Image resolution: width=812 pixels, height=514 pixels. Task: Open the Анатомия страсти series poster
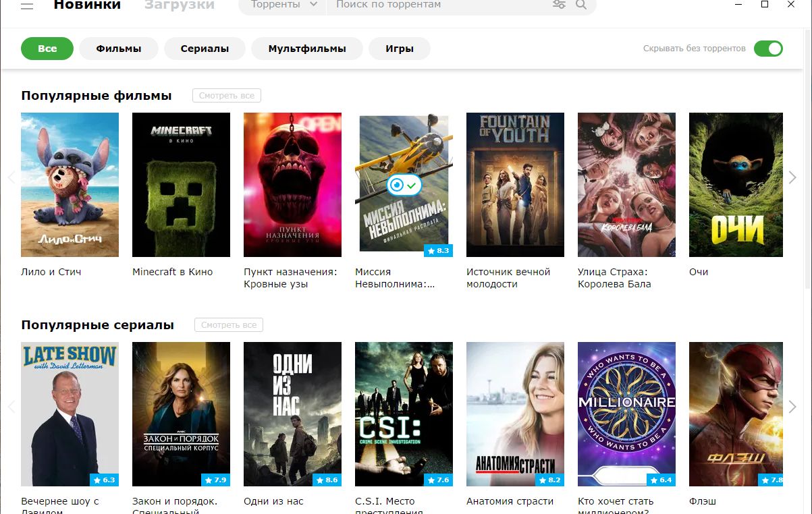(516, 414)
